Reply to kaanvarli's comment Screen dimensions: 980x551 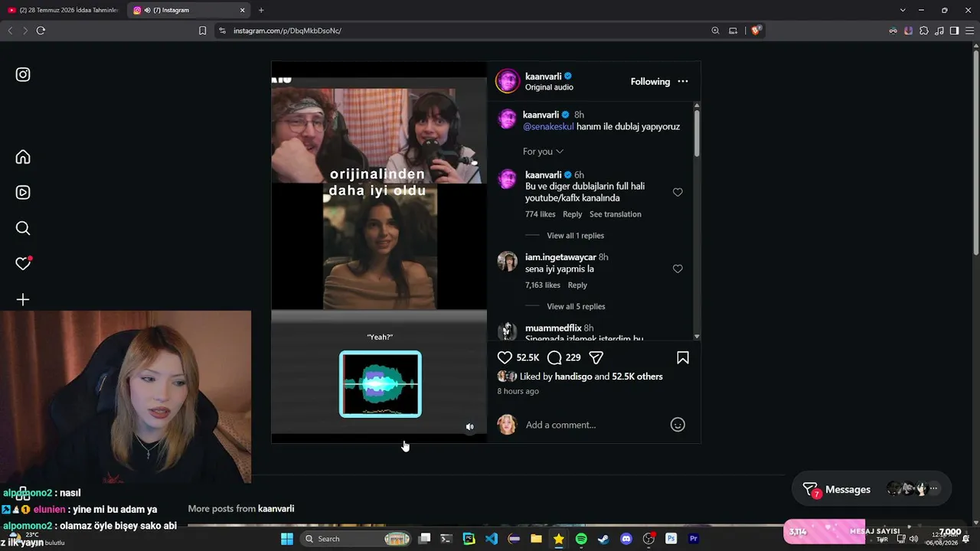[x=573, y=214]
